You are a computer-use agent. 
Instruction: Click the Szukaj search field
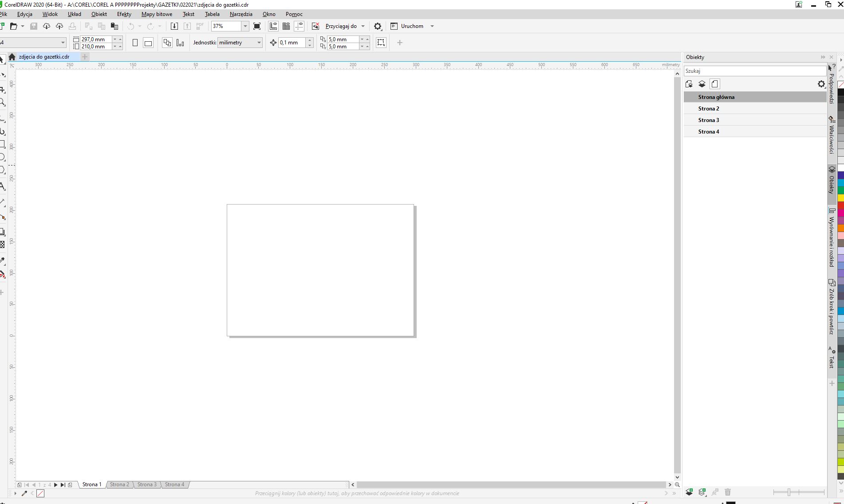tap(754, 71)
